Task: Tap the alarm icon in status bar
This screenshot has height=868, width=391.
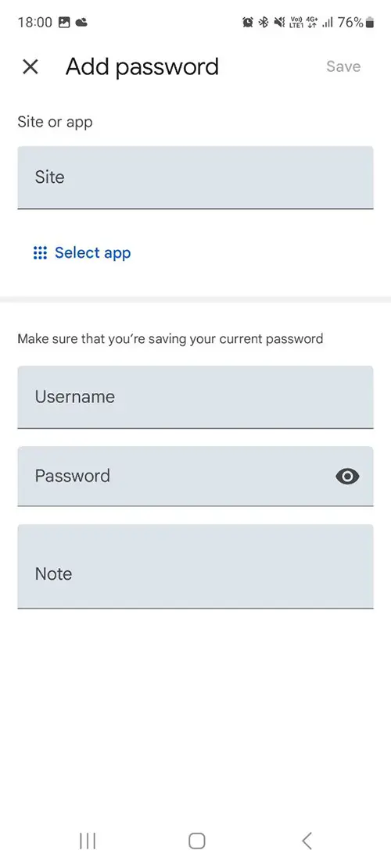Action: 248,22
